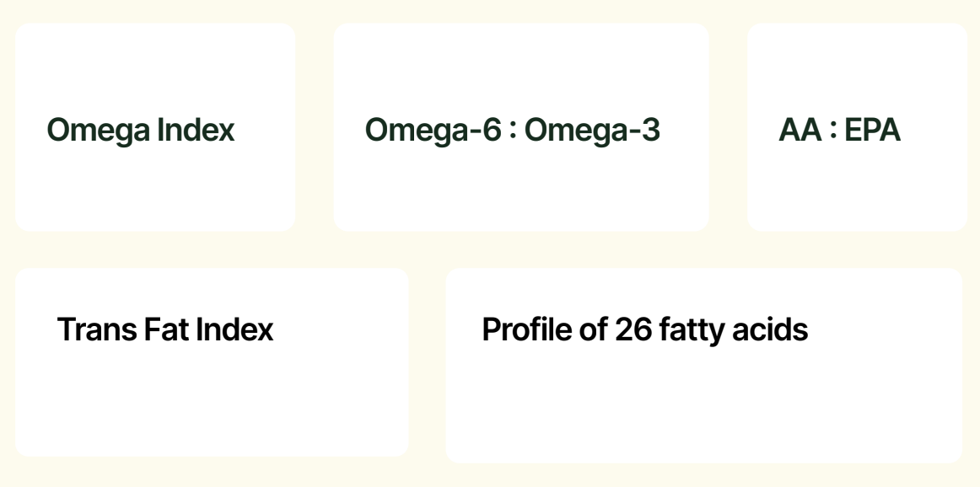980x487 pixels.
Task: Click the 'Omega Index' heading text
Action: point(141,131)
